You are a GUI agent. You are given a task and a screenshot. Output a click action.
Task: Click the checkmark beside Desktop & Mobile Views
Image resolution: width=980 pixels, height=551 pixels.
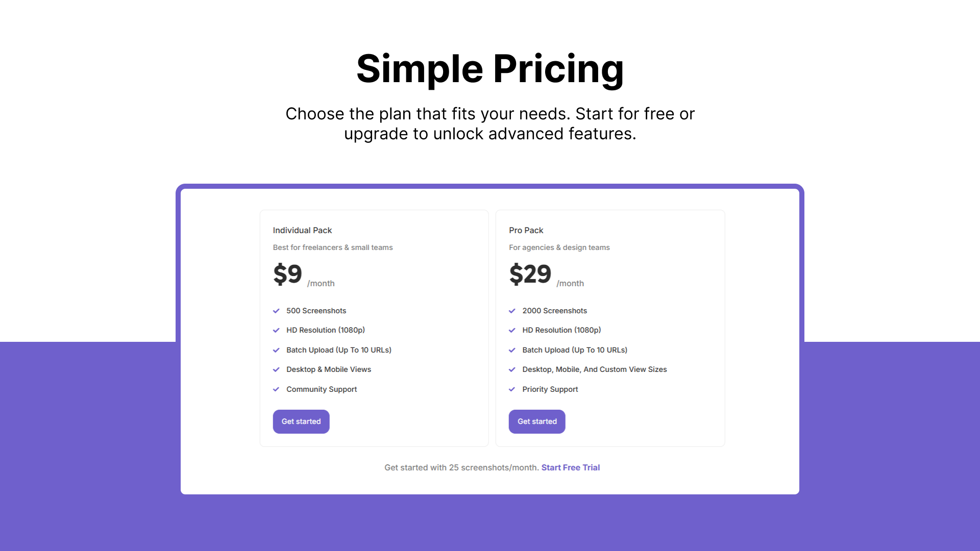click(277, 369)
